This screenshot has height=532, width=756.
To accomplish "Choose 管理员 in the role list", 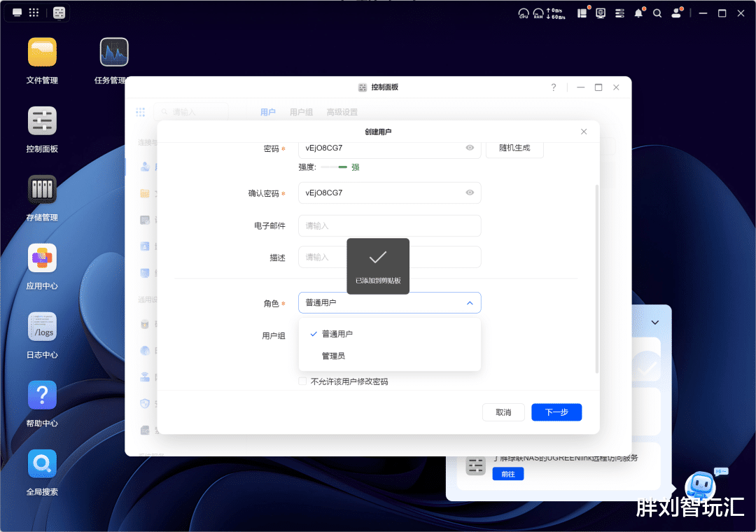I will point(390,356).
